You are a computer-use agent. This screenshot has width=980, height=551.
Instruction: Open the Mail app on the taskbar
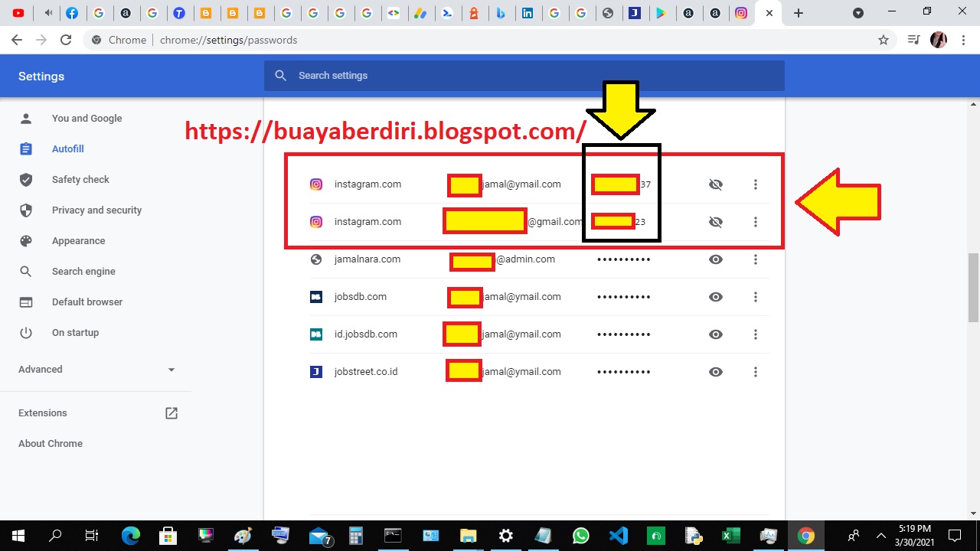[318, 536]
